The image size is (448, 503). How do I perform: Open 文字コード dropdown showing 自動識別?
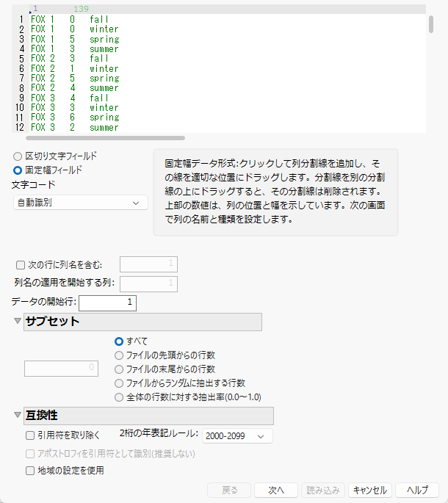(x=81, y=203)
